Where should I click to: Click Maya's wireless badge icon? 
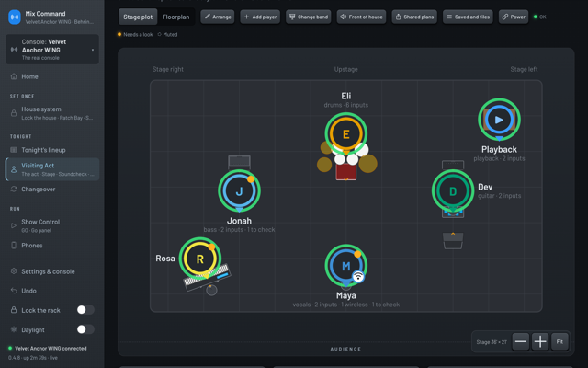(358, 277)
